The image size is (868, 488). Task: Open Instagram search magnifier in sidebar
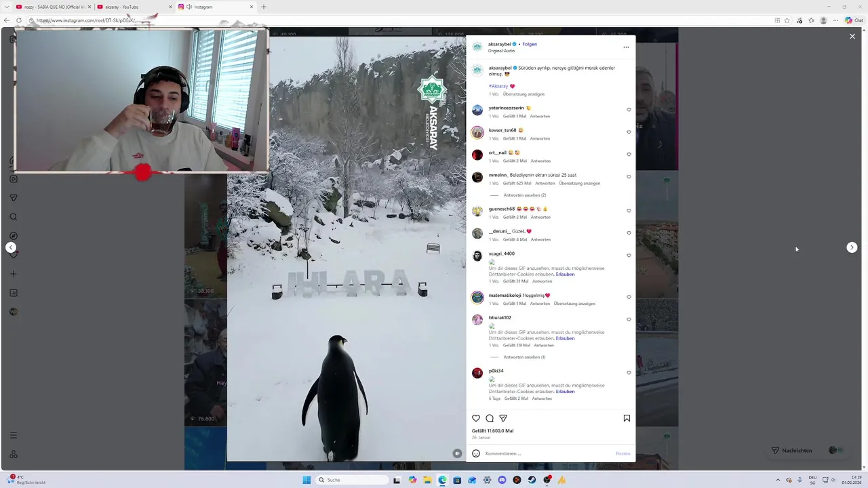coord(14,217)
